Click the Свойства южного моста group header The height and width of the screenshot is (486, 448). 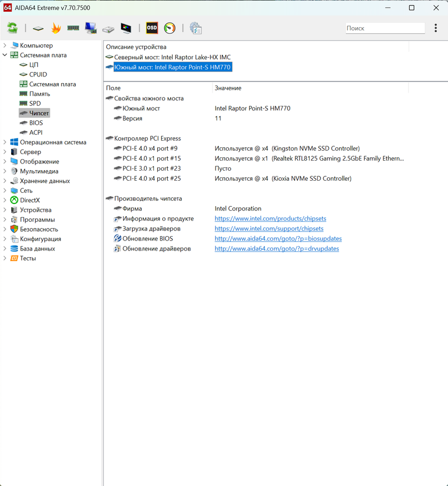tap(149, 98)
